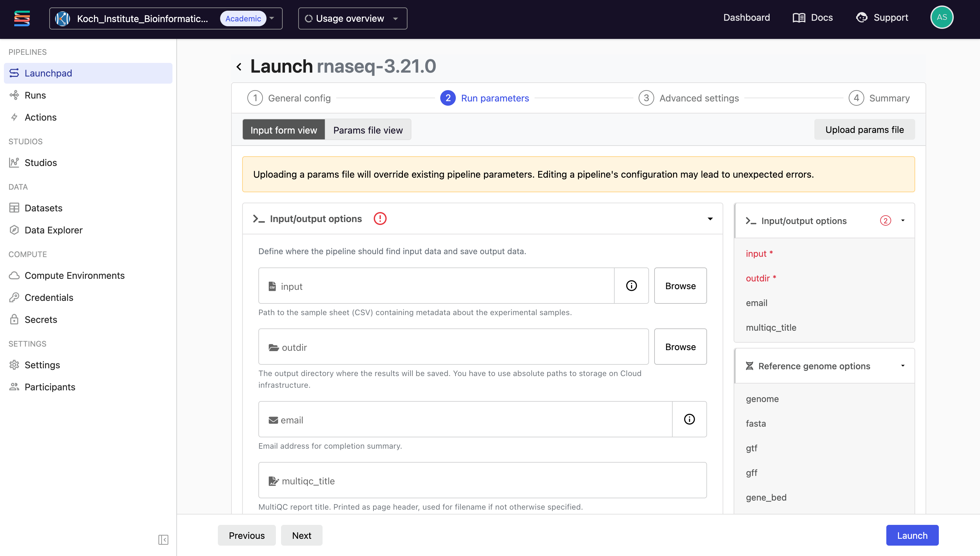The width and height of the screenshot is (980, 556).
Task: Click the back arrow beside Launch title
Action: coord(239,67)
